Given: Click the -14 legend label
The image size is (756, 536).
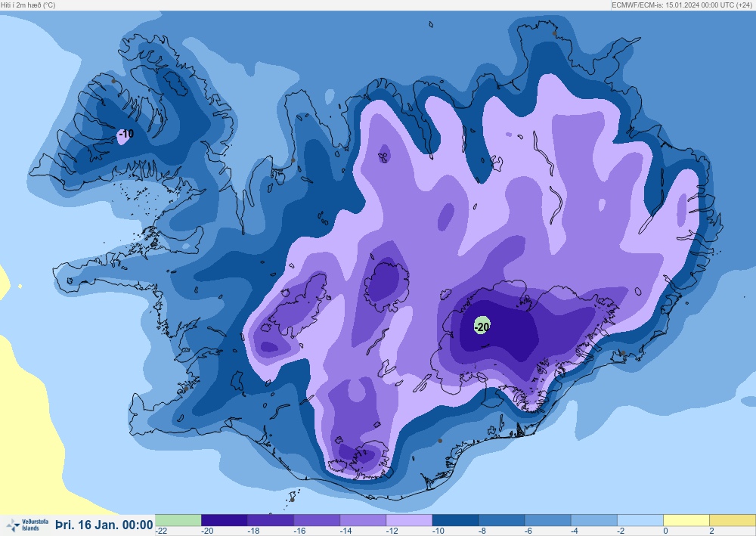Looking at the screenshot, I should (346, 531).
